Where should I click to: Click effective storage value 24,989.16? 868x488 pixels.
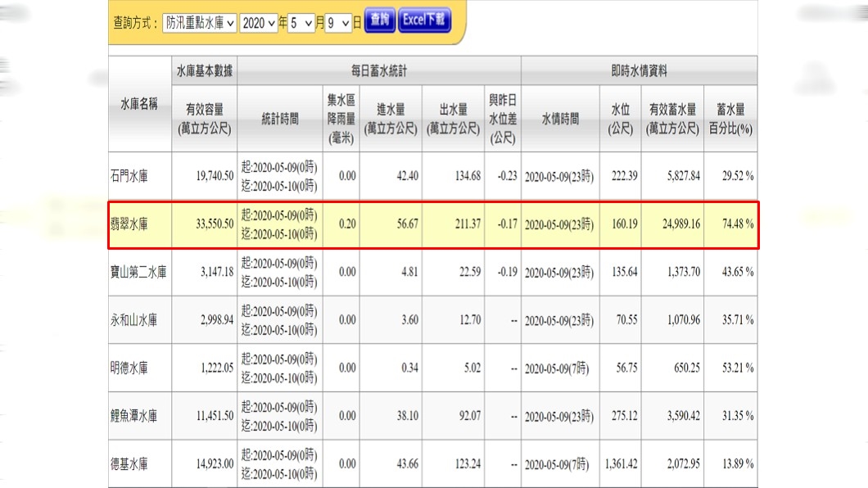coord(681,224)
